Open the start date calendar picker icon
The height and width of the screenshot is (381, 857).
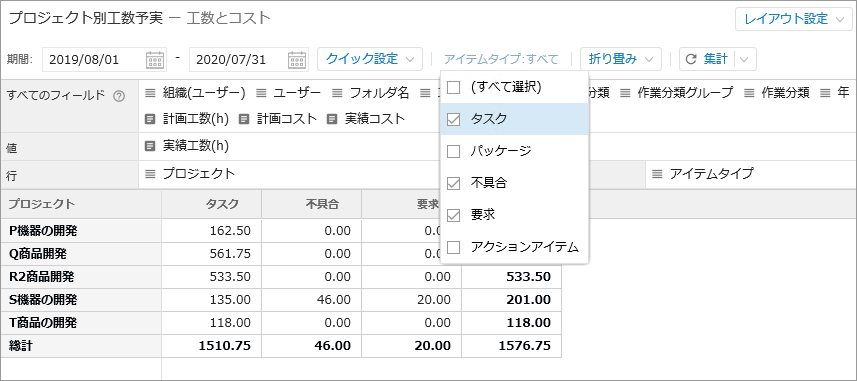155,60
